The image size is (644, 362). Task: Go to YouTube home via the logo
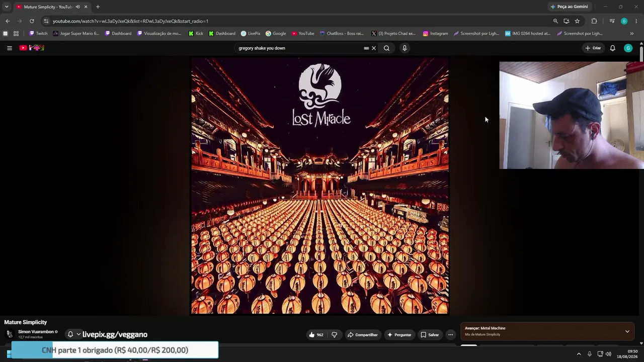click(x=32, y=48)
